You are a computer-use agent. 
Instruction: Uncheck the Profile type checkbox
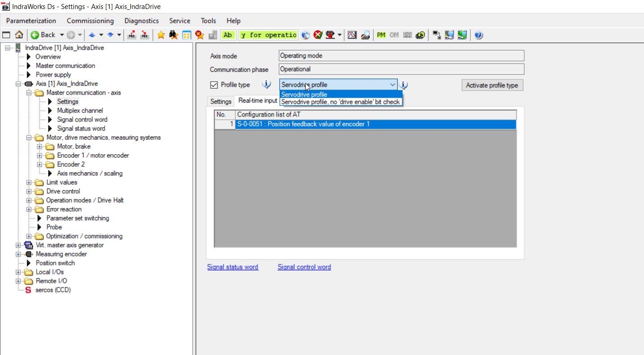coord(214,85)
